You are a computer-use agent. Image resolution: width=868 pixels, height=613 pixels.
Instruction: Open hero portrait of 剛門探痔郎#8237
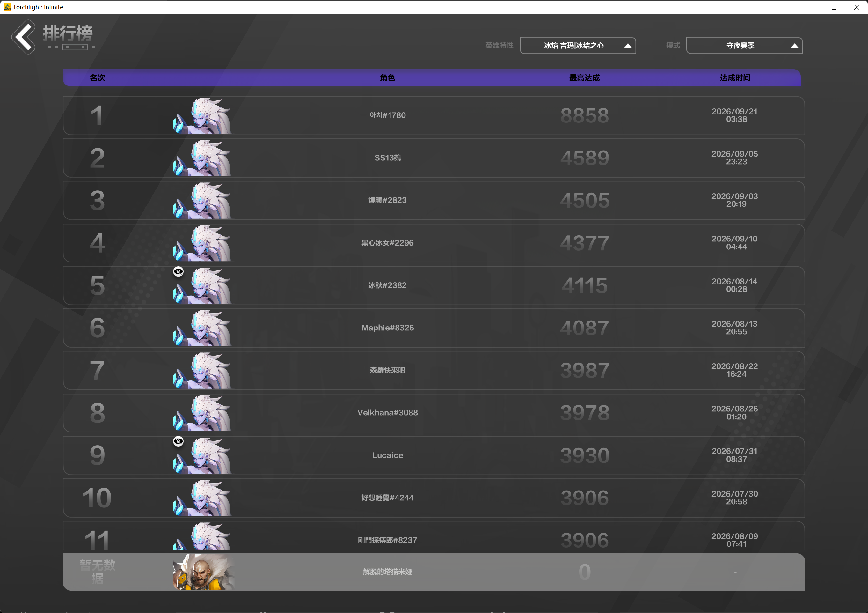pos(202,536)
